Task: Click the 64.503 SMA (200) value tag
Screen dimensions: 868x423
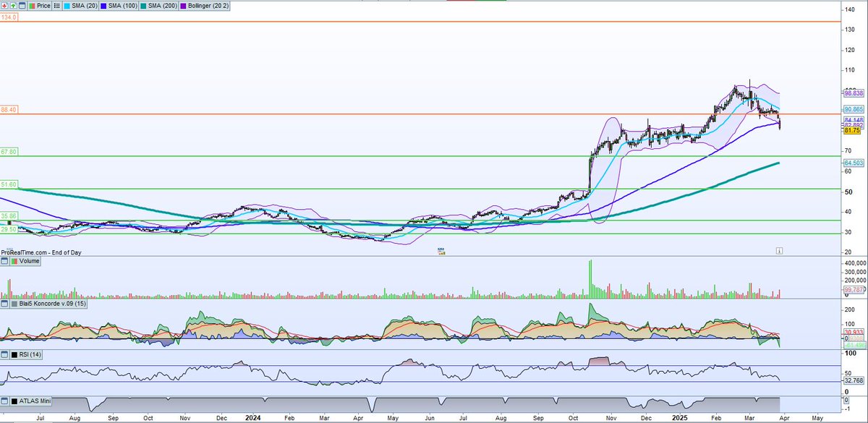Action: (x=853, y=164)
